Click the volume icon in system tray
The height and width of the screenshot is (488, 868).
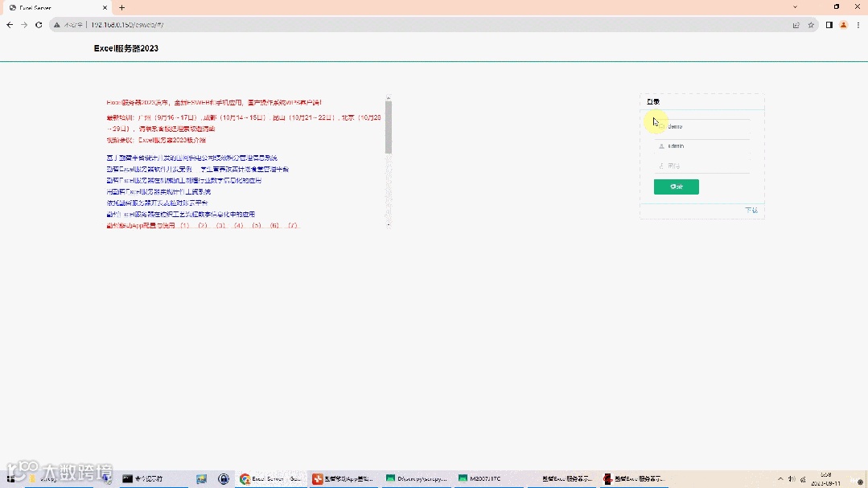792,479
